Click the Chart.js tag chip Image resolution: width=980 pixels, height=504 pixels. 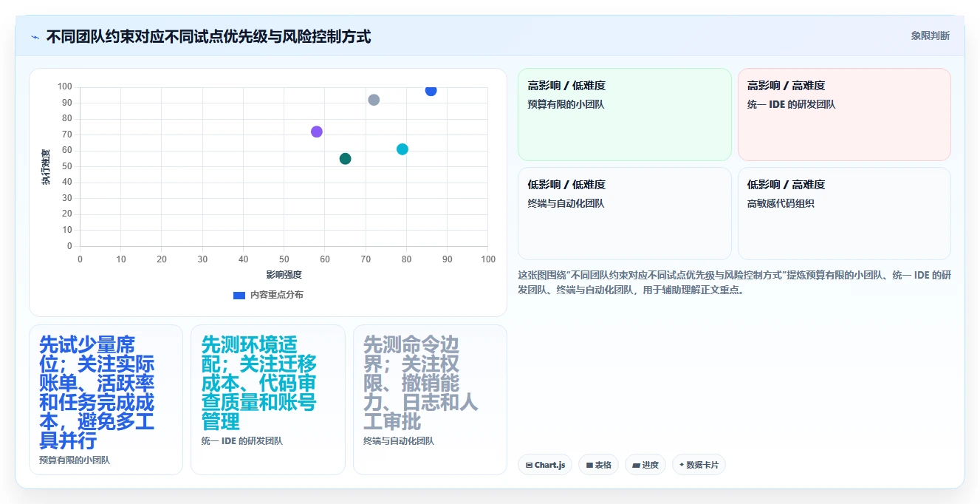tap(545, 465)
